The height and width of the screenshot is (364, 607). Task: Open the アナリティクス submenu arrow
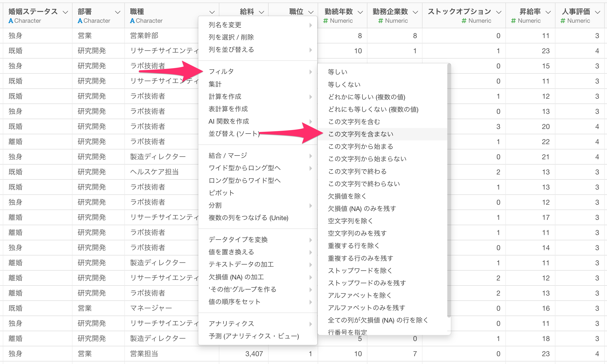click(311, 324)
